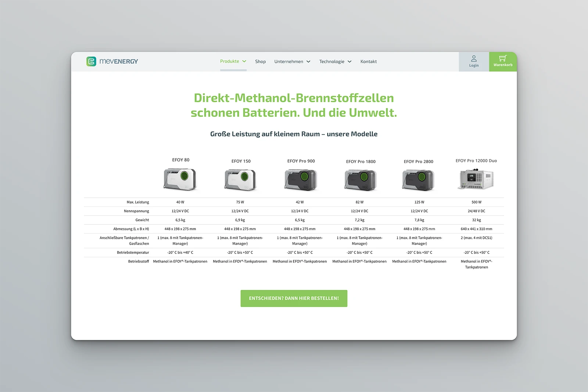The height and width of the screenshot is (392, 588).
Task: Click the EFOY Pro 12000 Duo name
Action: (476, 161)
